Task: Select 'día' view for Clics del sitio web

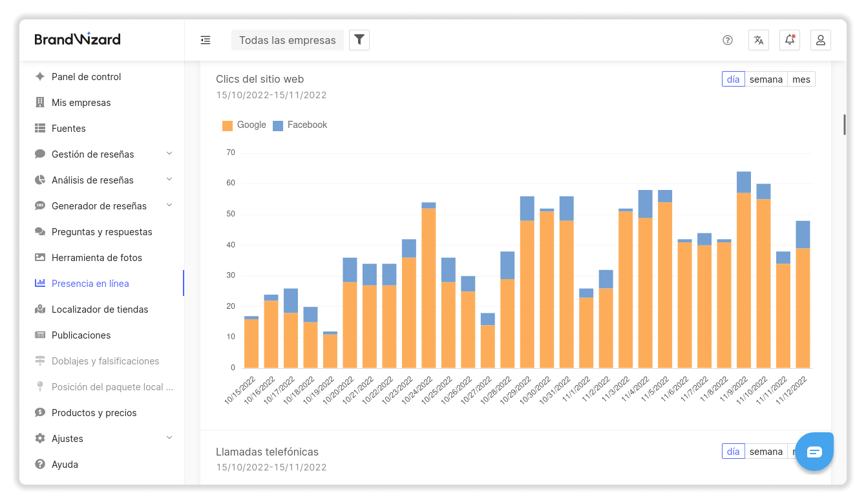Action: point(733,79)
